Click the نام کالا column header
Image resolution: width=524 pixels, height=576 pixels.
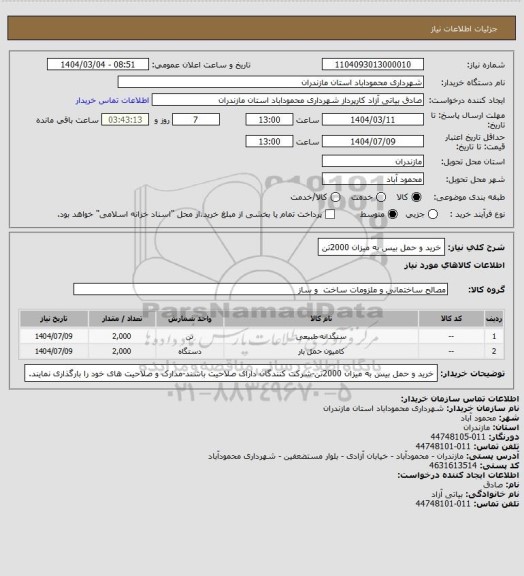321,318
